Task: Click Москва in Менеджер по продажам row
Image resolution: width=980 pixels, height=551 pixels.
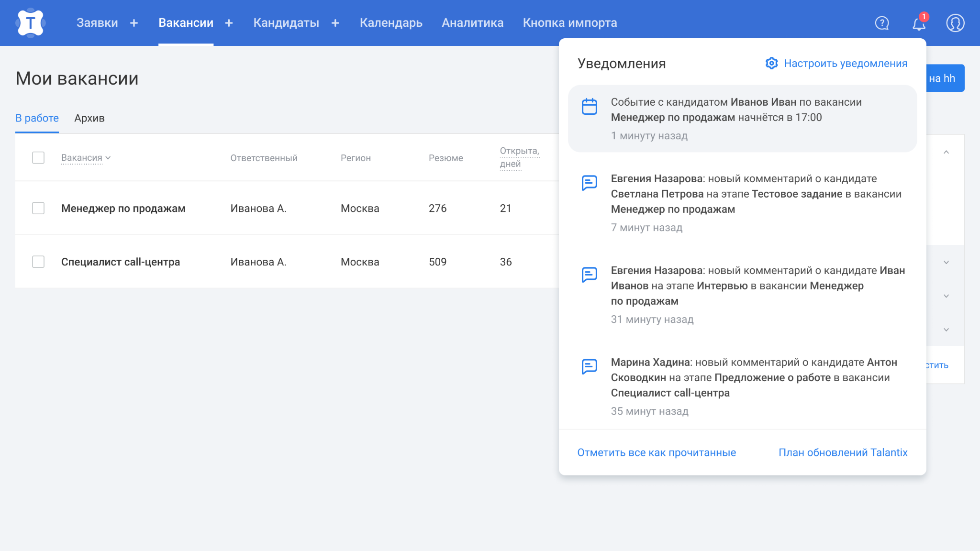Action: pos(360,208)
